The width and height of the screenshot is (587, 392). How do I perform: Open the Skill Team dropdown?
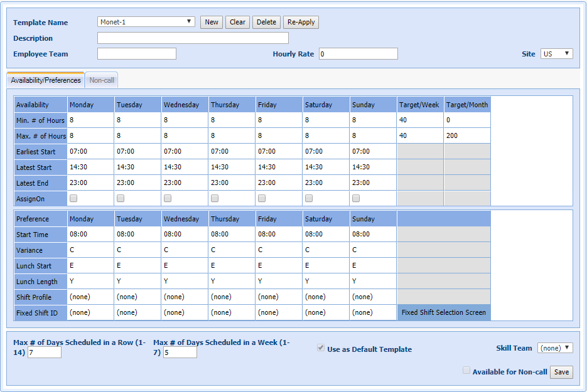[555, 348]
